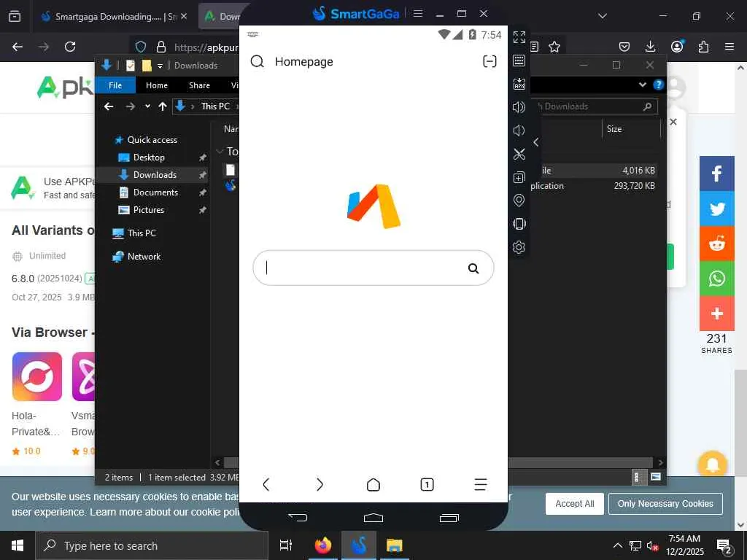Open Firefox extensions puzzle icon

point(703,47)
